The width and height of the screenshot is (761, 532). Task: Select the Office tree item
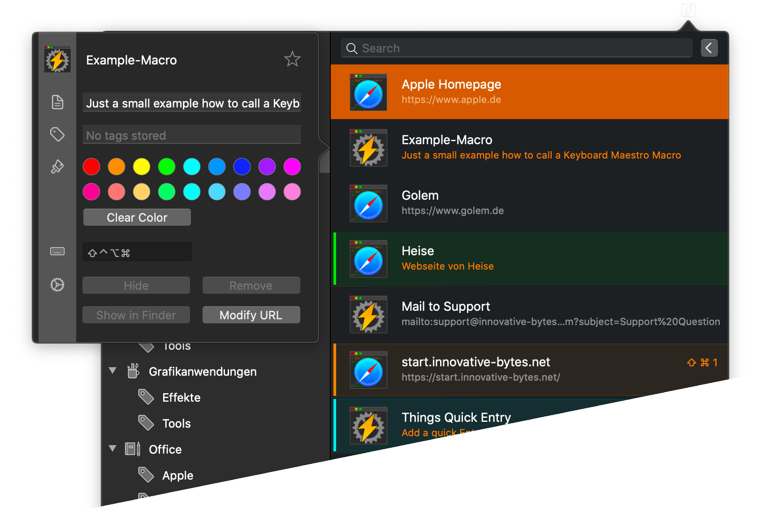pos(165,450)
